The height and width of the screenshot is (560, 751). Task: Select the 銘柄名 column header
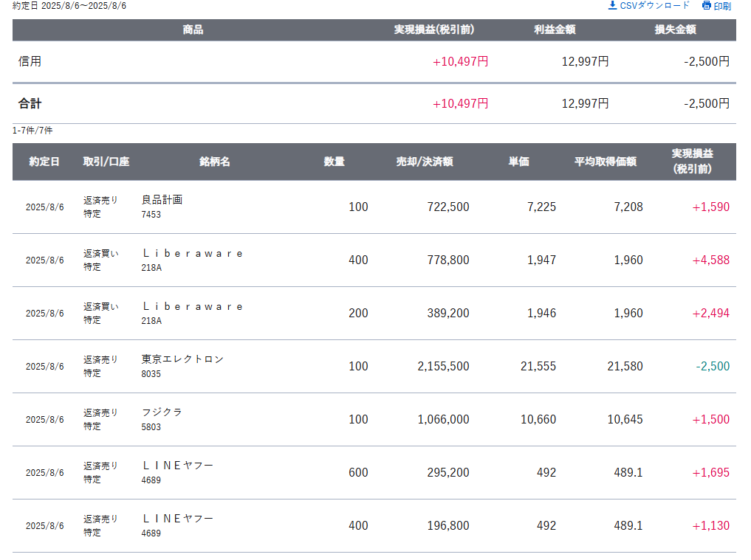point(215,162)
